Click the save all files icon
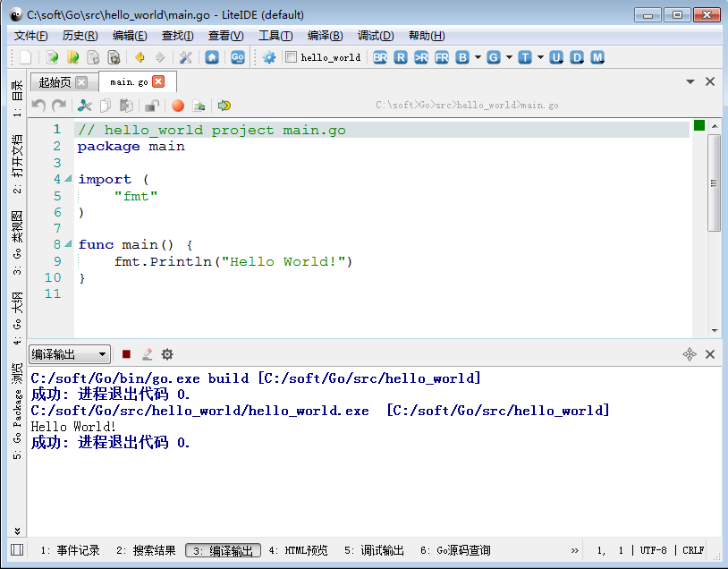Viewport: 728px width, 569px height. [x=114, y=57]
